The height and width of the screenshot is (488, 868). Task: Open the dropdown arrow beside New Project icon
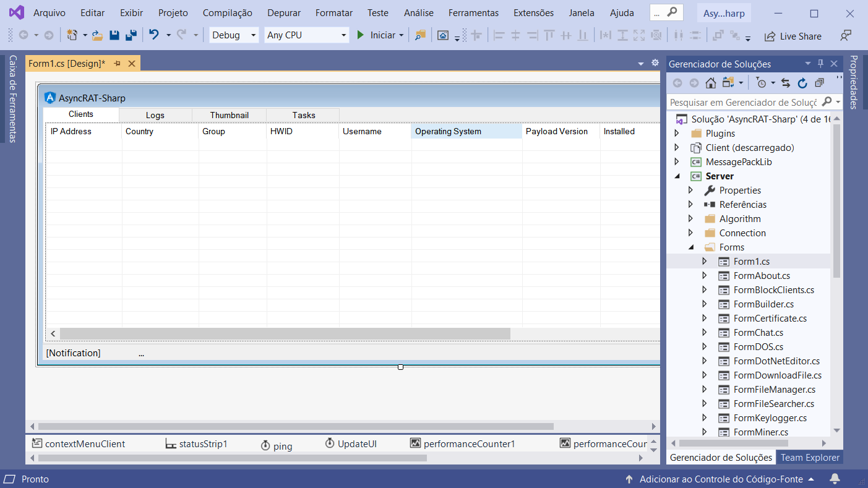[85, 35]
